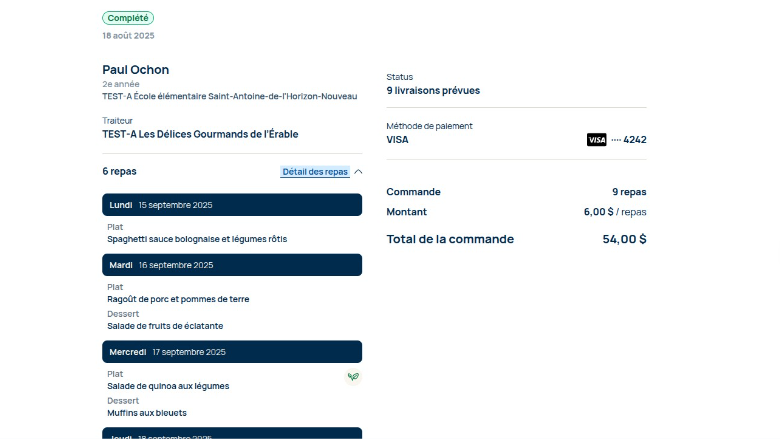Click the Complété status badge
The image size is (780, 439).
(128, 18)
